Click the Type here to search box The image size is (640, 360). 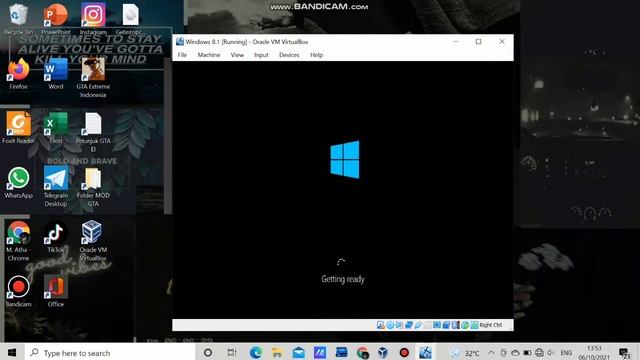point(110,353)
